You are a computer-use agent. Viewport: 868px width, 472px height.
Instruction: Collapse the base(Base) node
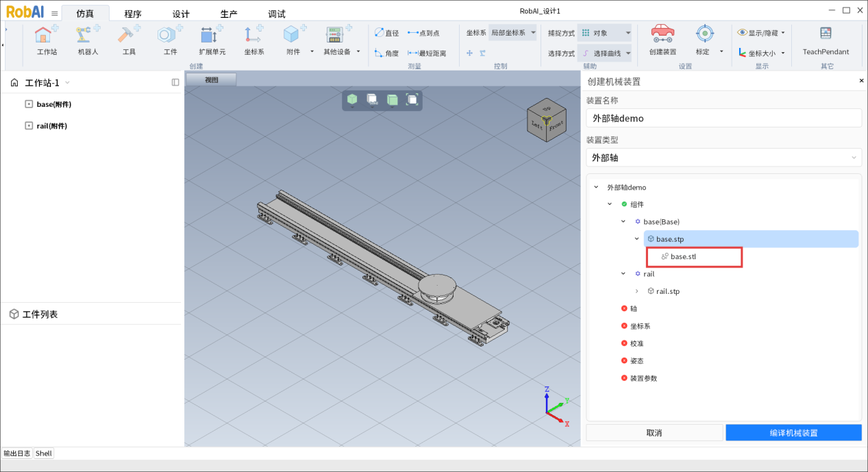pyautogui.click(x=623, y=221)
